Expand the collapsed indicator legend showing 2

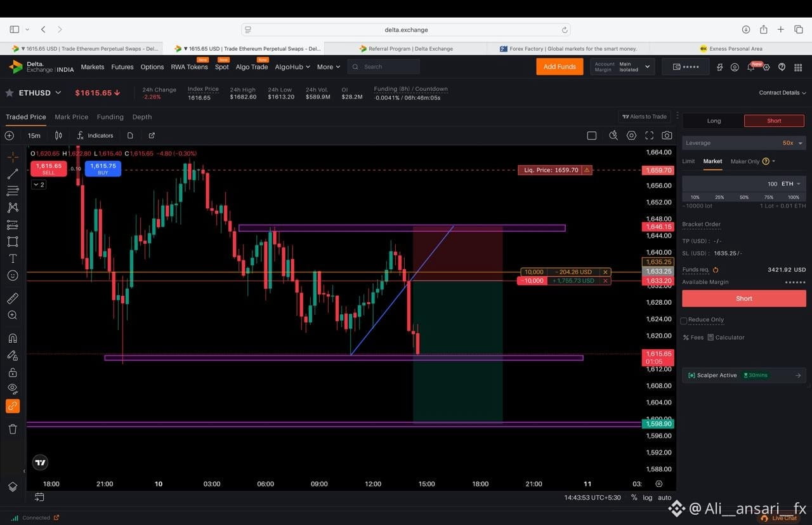(38, 184)
